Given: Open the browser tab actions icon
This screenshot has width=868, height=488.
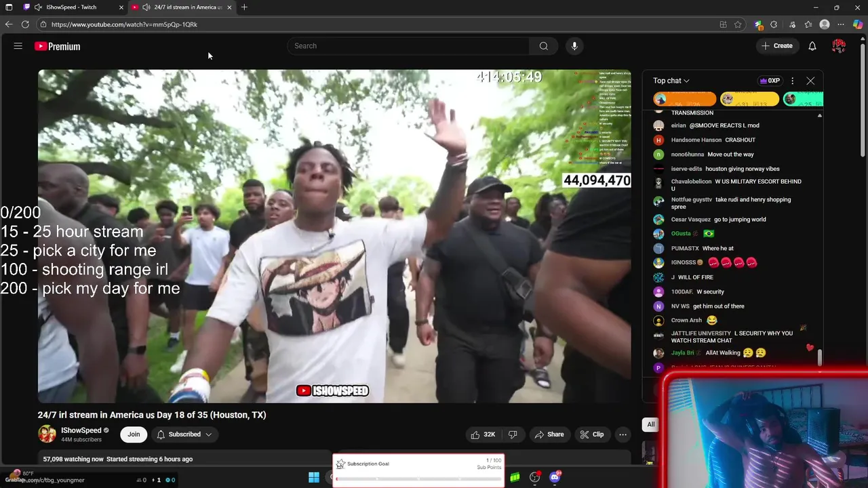Looking at the screenshot, I should pyautogui.click(x=9, y=7).
